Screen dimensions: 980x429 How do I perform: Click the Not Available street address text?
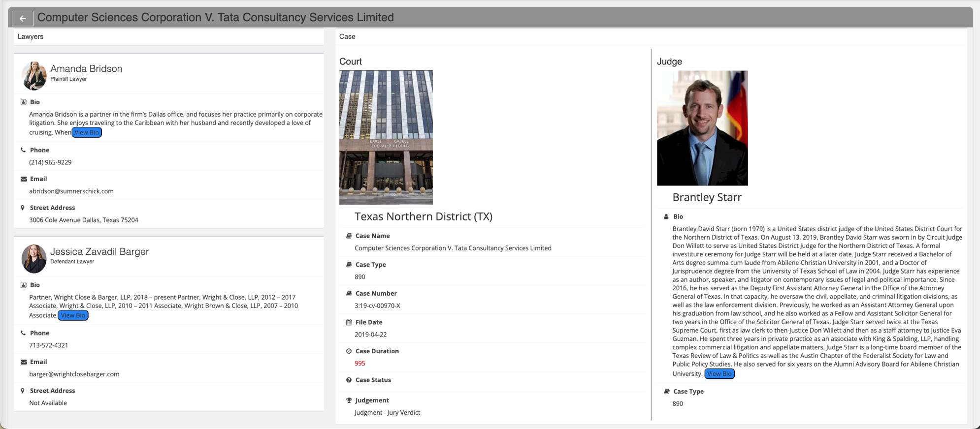[48, 403]
